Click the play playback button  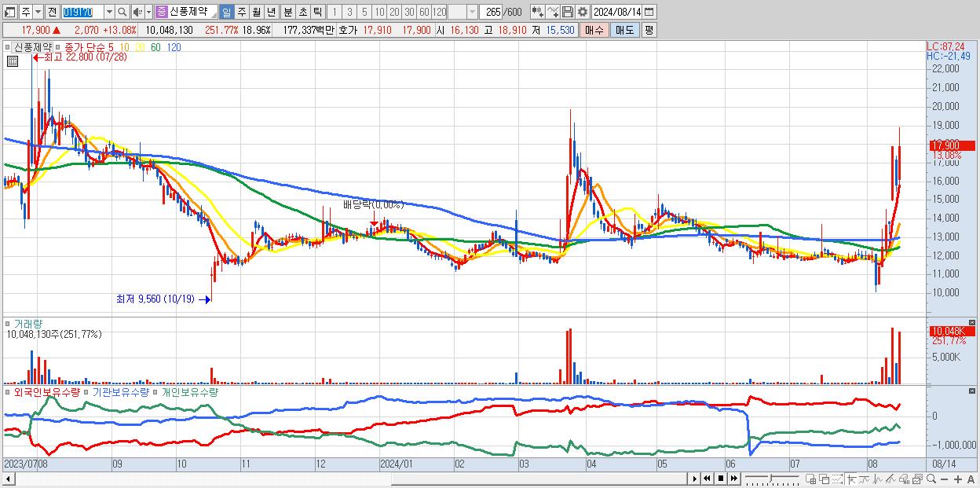(x=695, y=479)
